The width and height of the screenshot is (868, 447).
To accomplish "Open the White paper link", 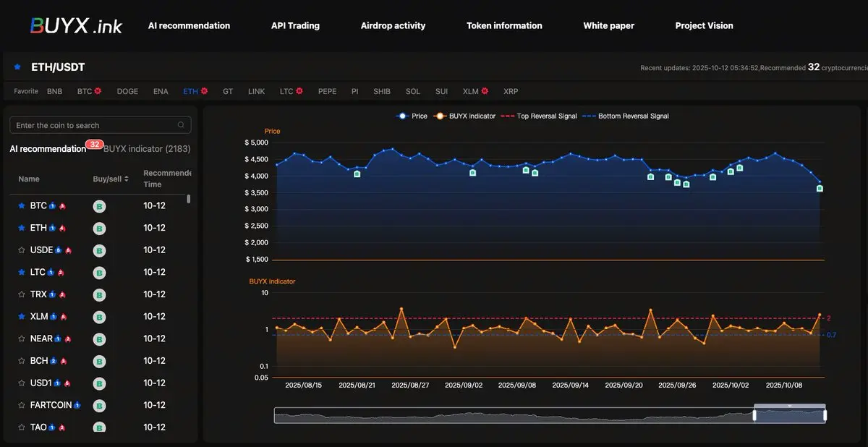I will (608, 26).
